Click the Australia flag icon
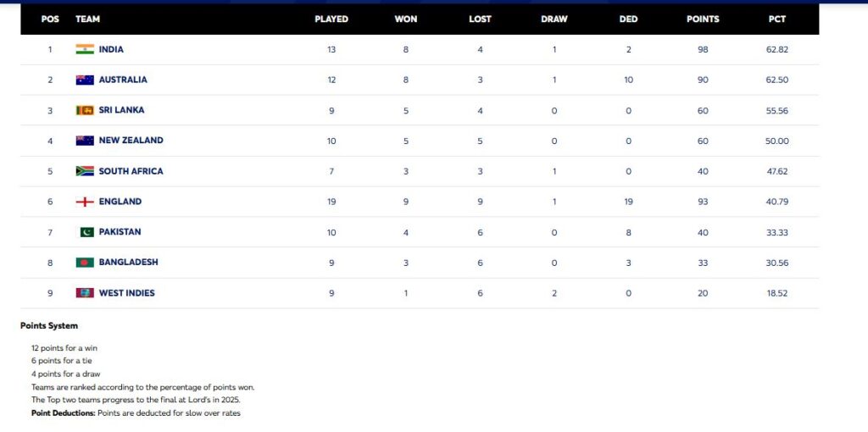868x432 pixels. point(85,80)
